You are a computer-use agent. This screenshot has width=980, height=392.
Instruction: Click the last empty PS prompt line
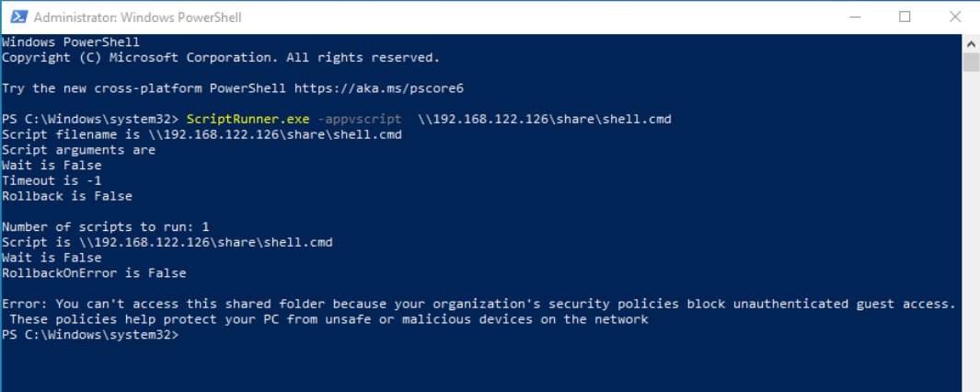coord(90,335)
